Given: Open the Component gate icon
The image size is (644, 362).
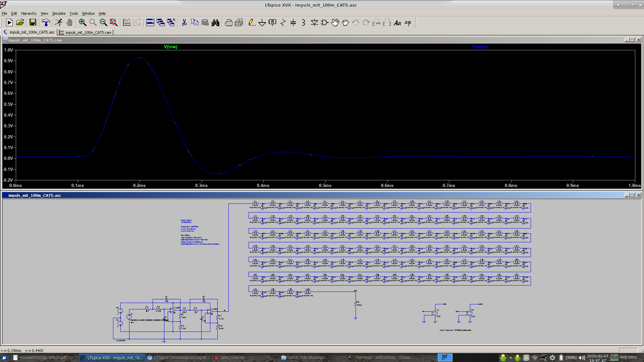Looking at the screenshot, I should coord(325,22).
